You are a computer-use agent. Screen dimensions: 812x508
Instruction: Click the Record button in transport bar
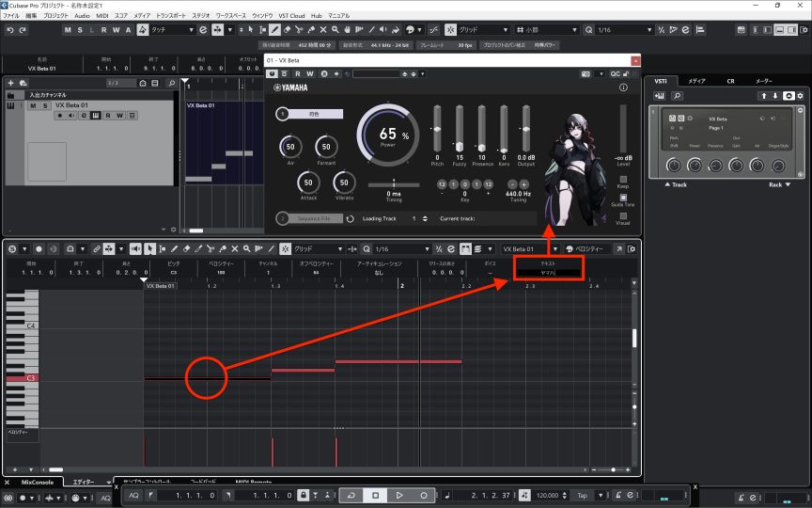424,495
